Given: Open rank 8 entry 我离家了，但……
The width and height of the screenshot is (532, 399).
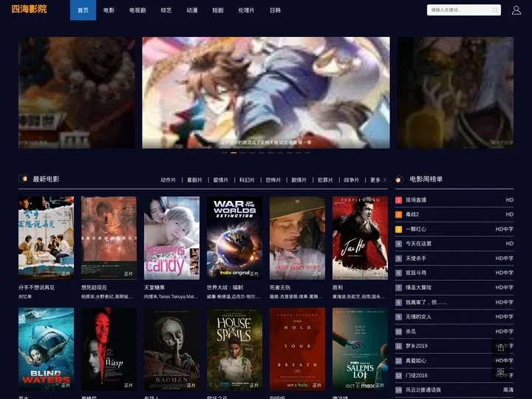Looking at the screenshot, I should 454,302.
